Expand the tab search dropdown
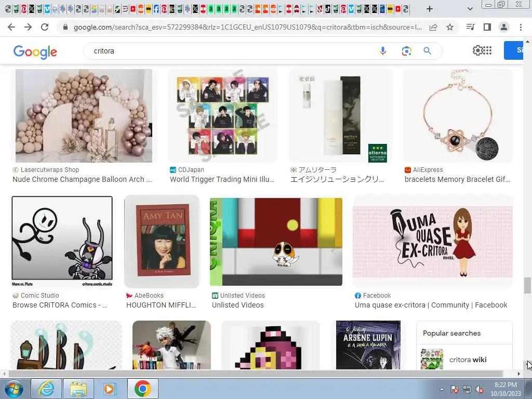Viewport: 532px width, 399px height. click(470, 9)
